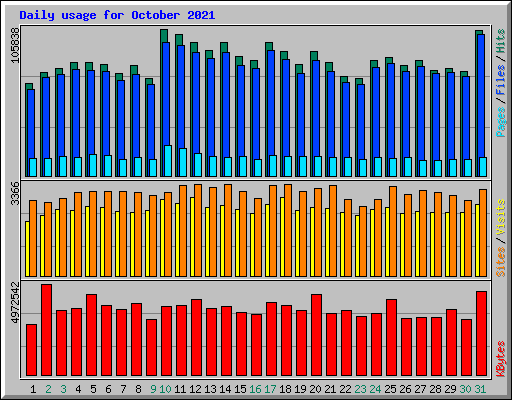512x400 pixels.
Task: Click the cyan pages bar for day 11
Action: coord(183,162)
